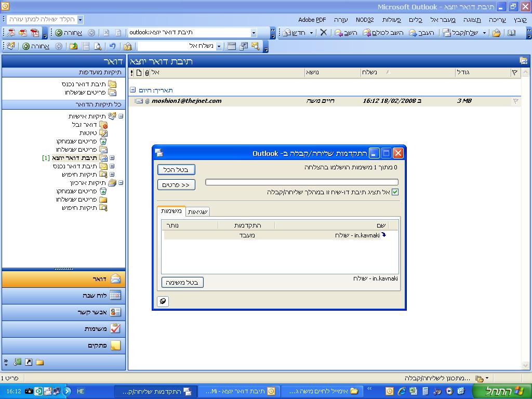Viewport: 532px width, 399px height.
Task: Click the help question input field
Action: 42,19
